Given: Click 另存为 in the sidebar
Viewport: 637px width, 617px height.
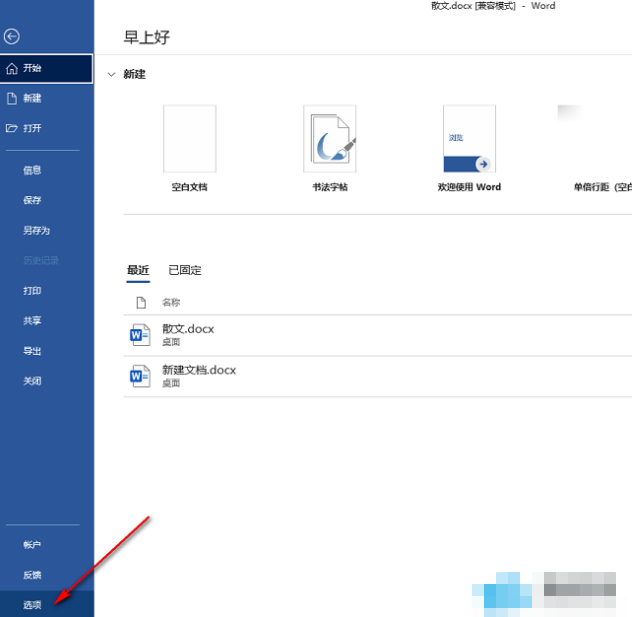Looking at the screenshot, I should 36,230.
